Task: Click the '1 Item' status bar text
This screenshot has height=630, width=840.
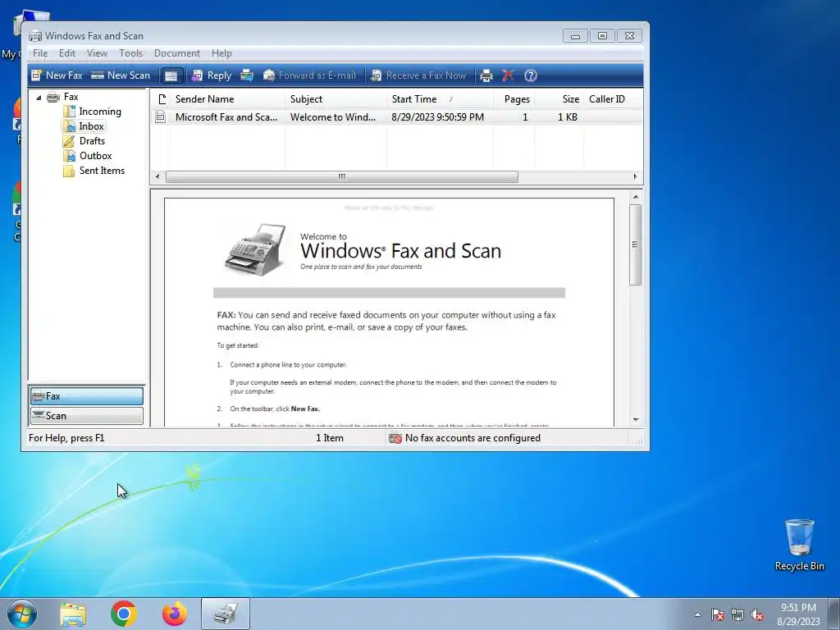Action: pyautogui.click(x=330, y=438)
